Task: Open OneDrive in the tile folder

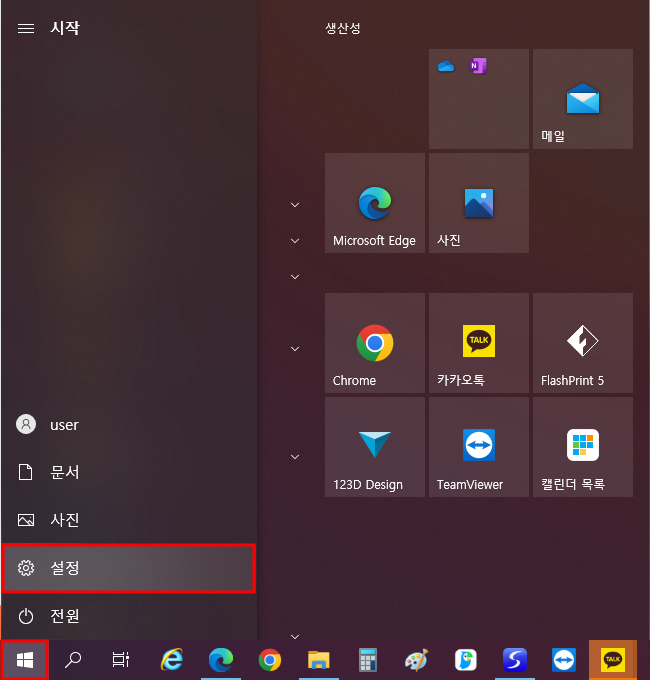Action: tap(446, 66)
